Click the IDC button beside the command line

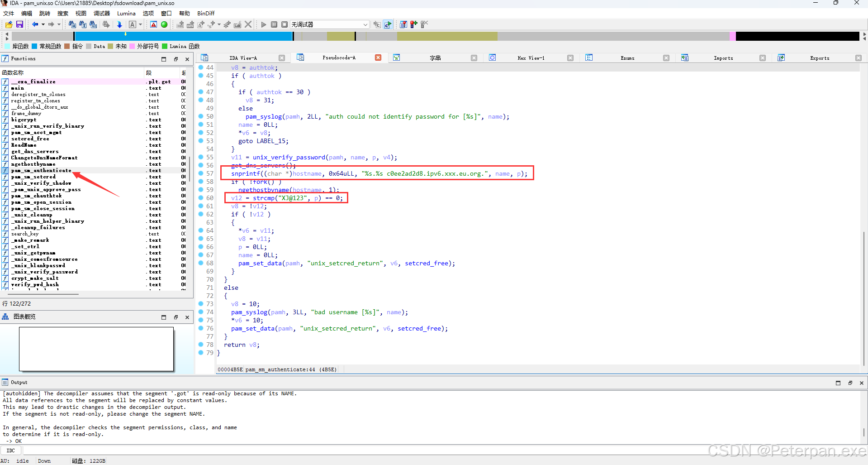pos(11,451)
